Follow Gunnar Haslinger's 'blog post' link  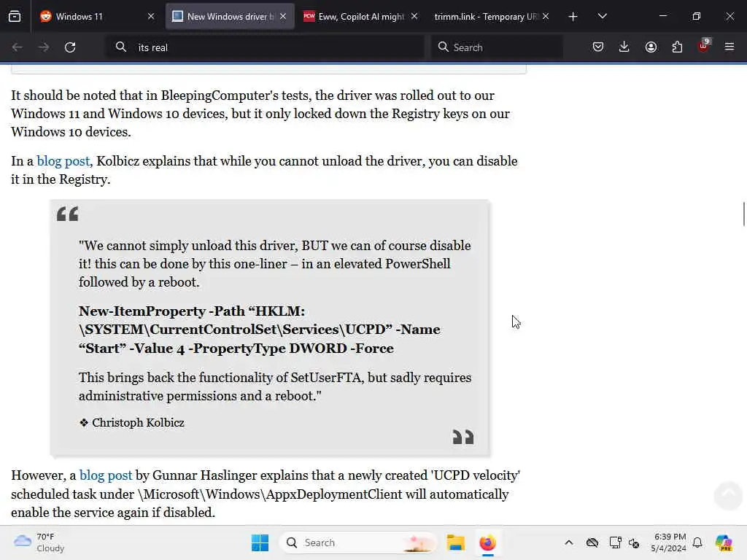[x=105, y=475]
